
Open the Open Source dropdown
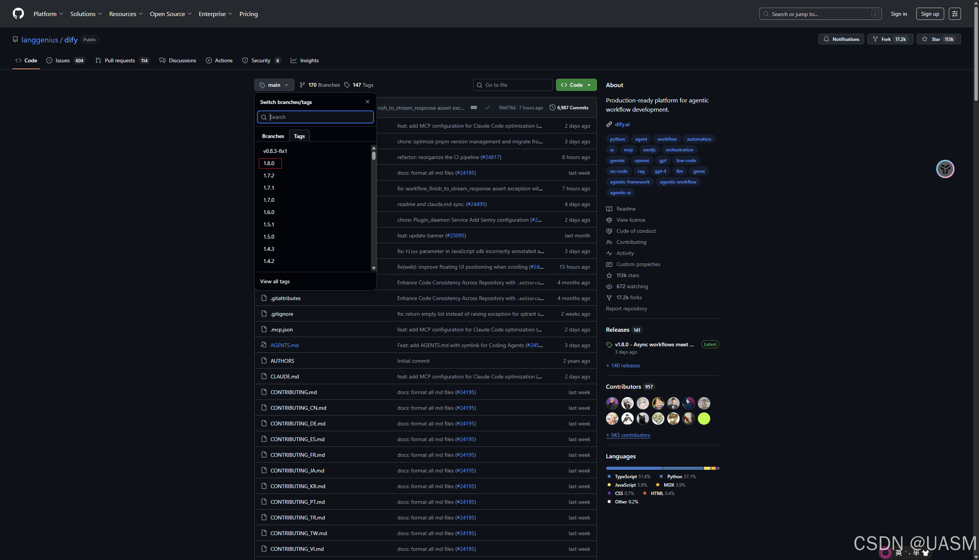[171, 14]
